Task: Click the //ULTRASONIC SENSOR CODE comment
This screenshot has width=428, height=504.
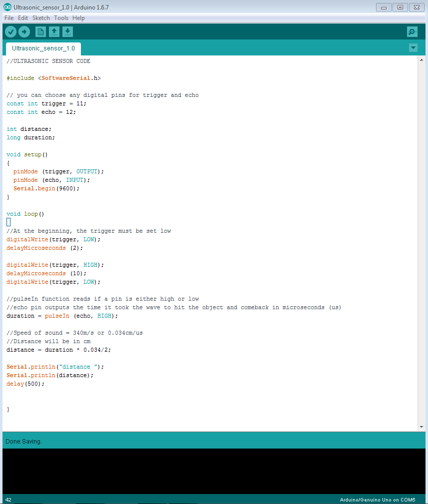Action: pyautogui.click(x=48, y=61)
